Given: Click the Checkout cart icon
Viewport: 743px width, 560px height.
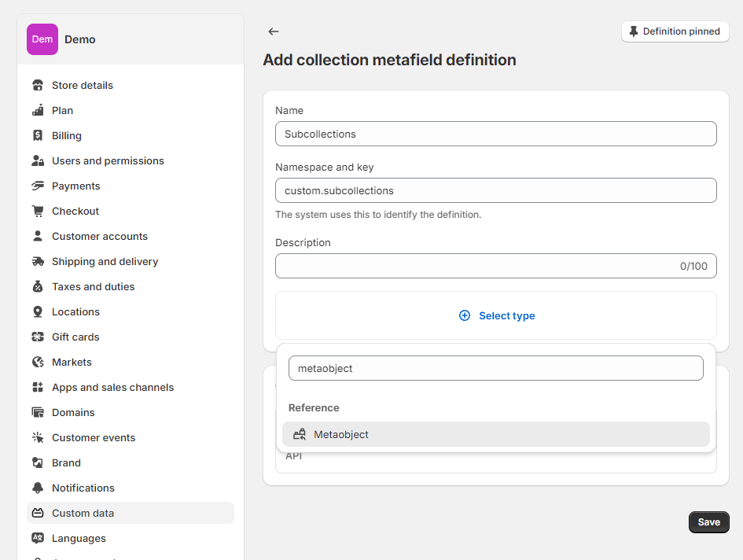Looking at the screenshot, I should 38,211.
